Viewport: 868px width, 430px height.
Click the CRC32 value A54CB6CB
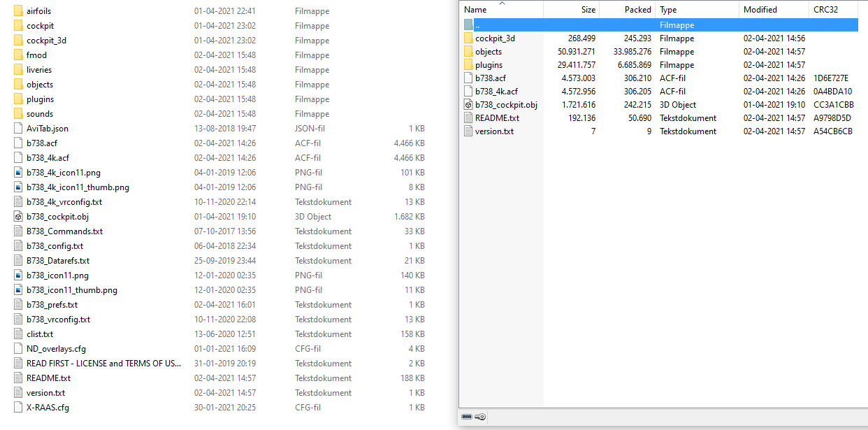point(832,131)
